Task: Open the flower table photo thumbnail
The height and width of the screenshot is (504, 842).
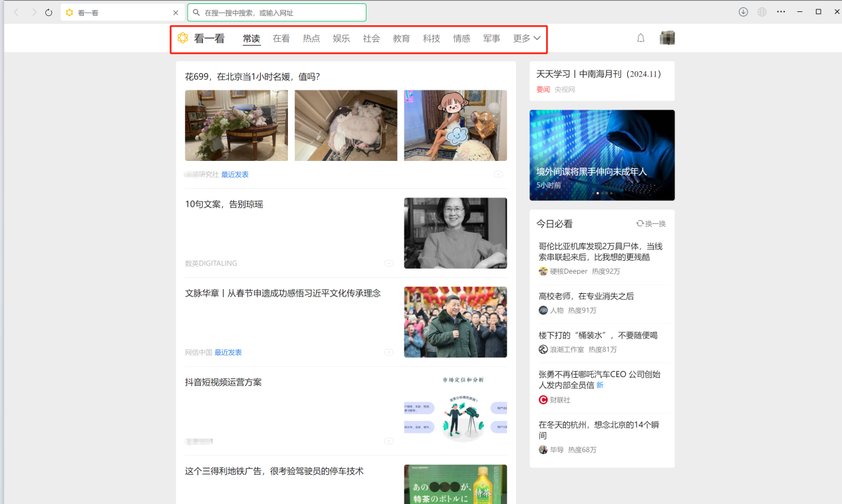Action: point(236,126)
